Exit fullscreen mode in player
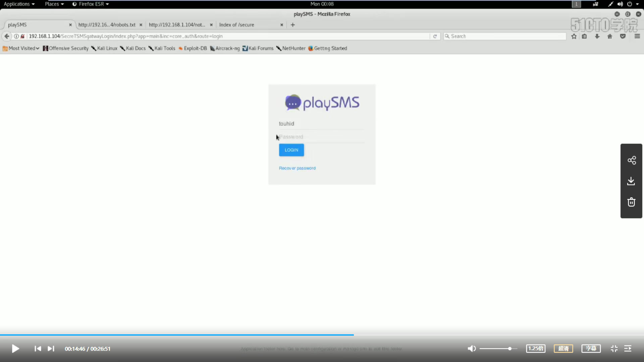The width and height of the screenshot is (644, 362). pyautogui.click(x=614, y=349)
